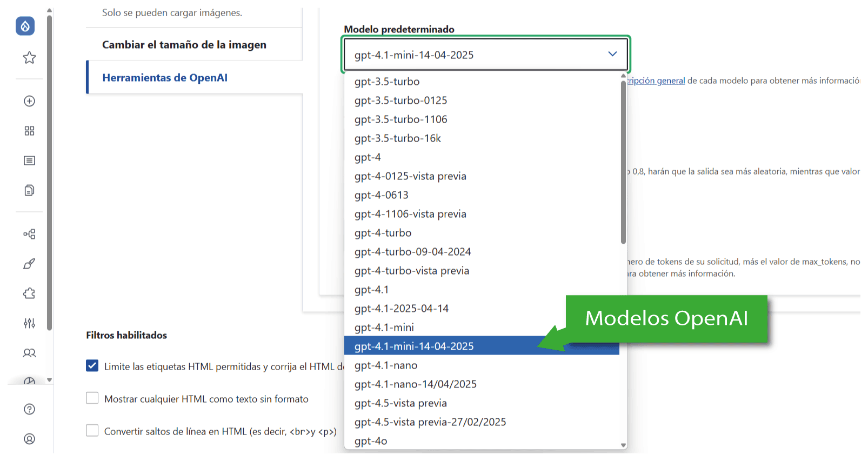Open the four-squares grid icon in sidebar
Viewport: 868px width, 461px height.
(29, 131)
